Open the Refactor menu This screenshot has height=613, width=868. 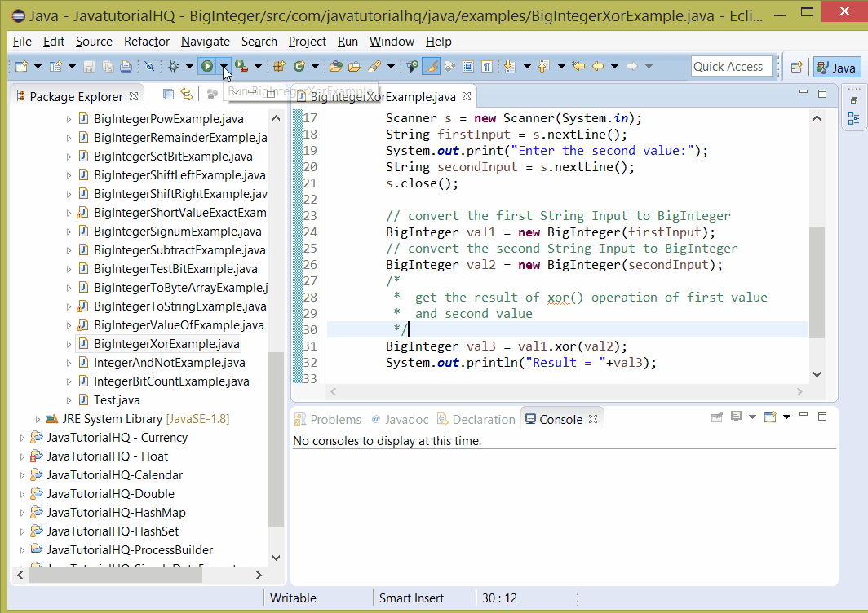tap(146, 42)
